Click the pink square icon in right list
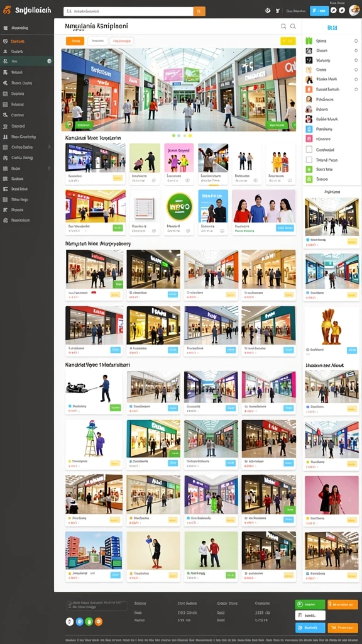 (309, 139)
